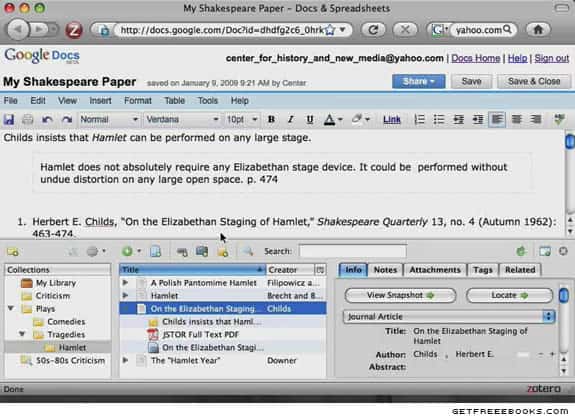Click the Underline formatting icon
The width and height of the screenshot is (575, 420).
(x=310, y=120)
